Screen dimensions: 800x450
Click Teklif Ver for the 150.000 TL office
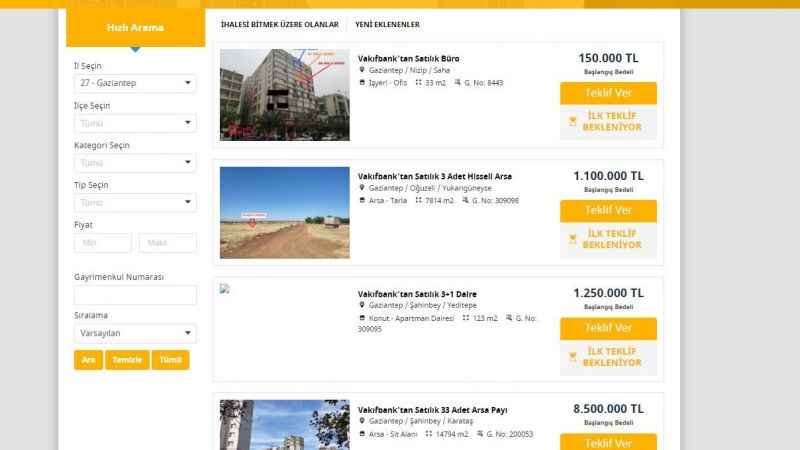click(x=608, y=93)
